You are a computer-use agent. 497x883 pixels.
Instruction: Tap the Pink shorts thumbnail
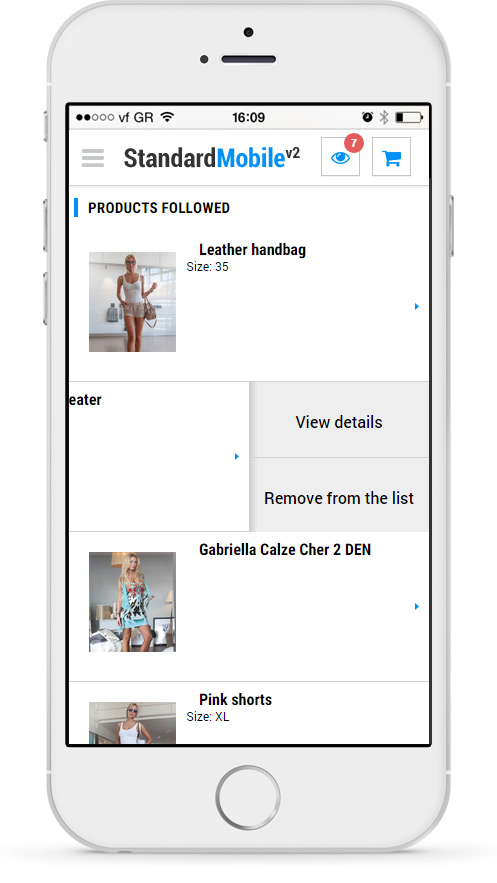[x=132, y=723]
